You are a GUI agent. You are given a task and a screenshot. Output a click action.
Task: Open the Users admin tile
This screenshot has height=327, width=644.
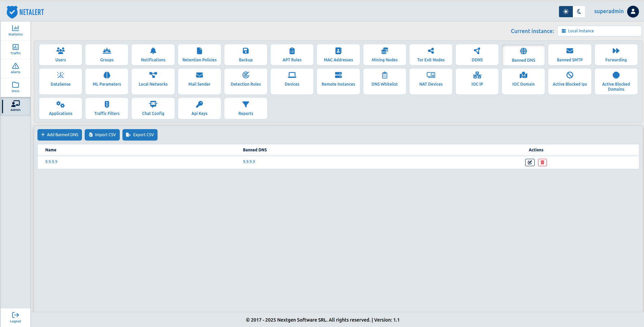coord(60,55)
